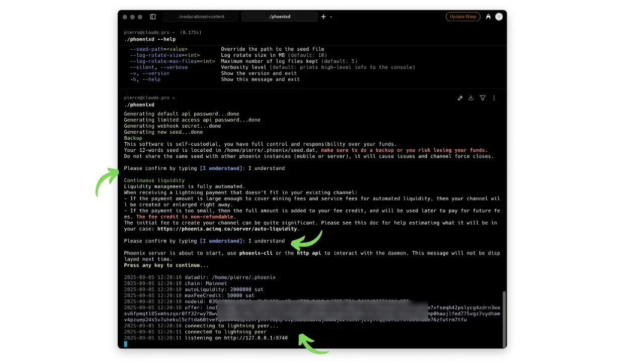Expand the new tab dropdown chevron
The height and width of the screenshot is (362, 644).
pos(331,17)
